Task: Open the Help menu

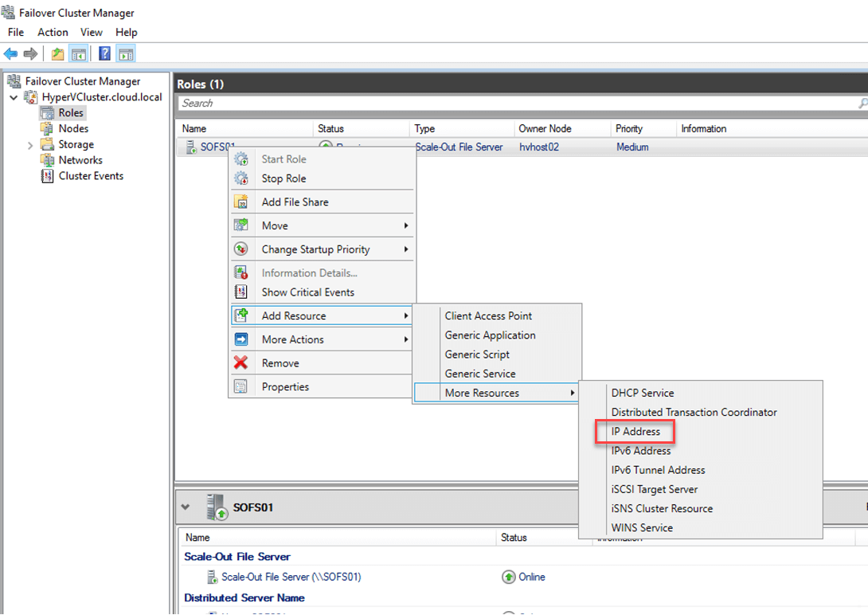Action: coord(126,32)
